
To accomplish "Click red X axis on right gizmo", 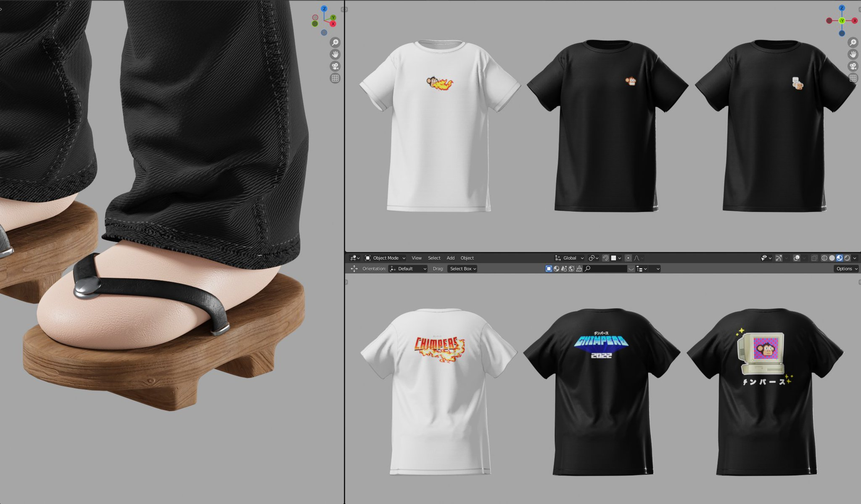I will point(855,21).
